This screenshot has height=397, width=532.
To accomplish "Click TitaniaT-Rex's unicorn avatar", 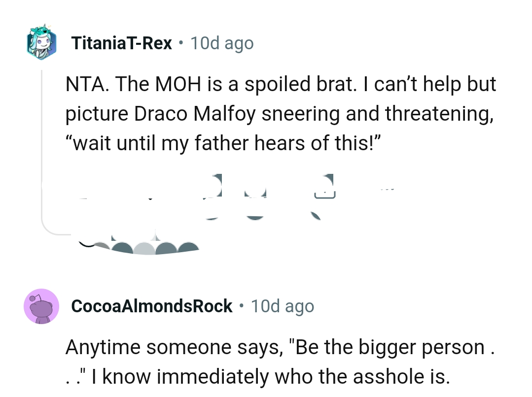I will pos(41,43).
